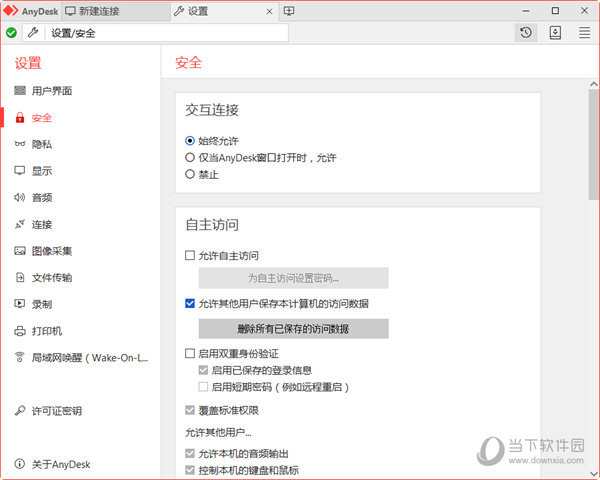
Task: Click the Wake-On-LAN wifi icon
Action: coord(20,358)
